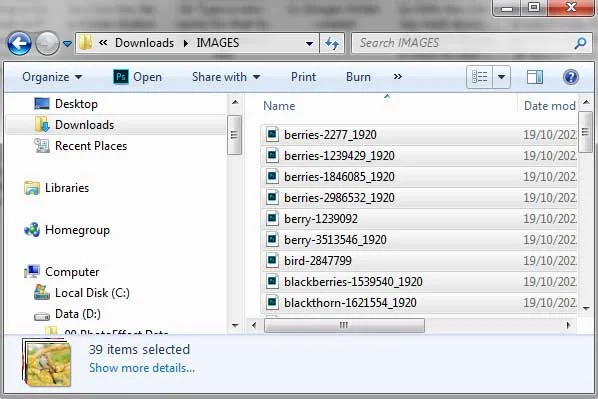
Task: Click the magnifier search icon
Action: pos(580,43)
